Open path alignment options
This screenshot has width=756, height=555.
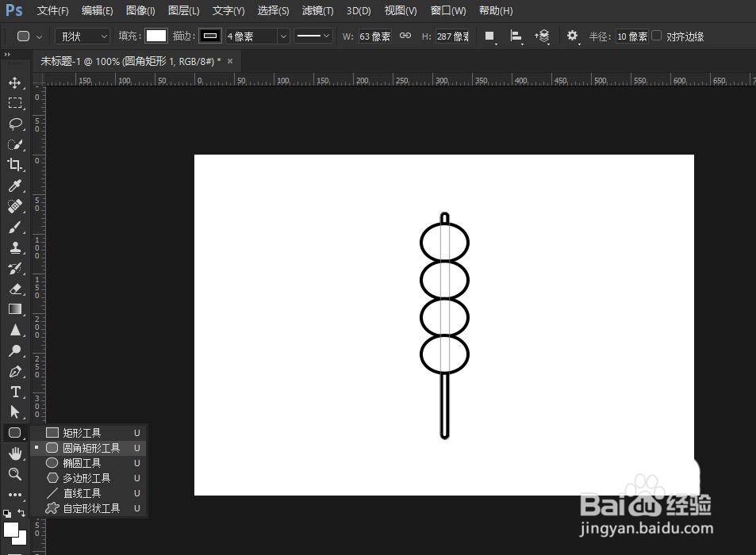pyautogui.click(x=516, y=36)
